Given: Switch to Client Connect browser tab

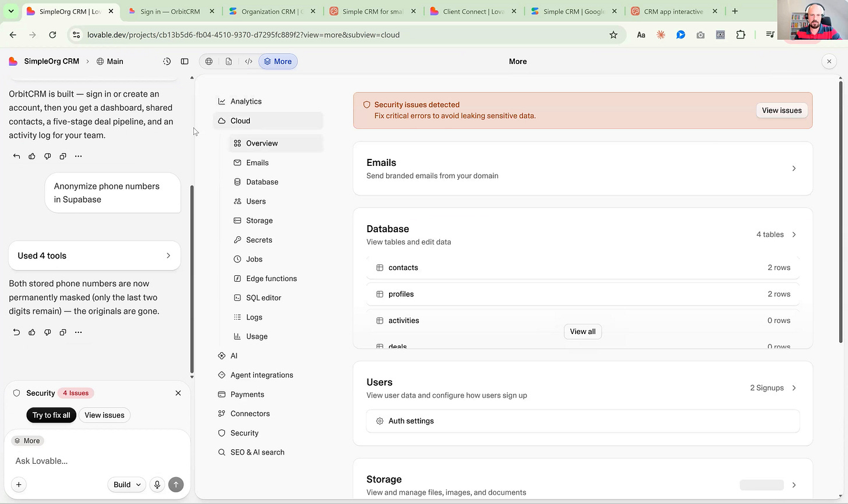Looking at the screenshot, I should [473, 11].
